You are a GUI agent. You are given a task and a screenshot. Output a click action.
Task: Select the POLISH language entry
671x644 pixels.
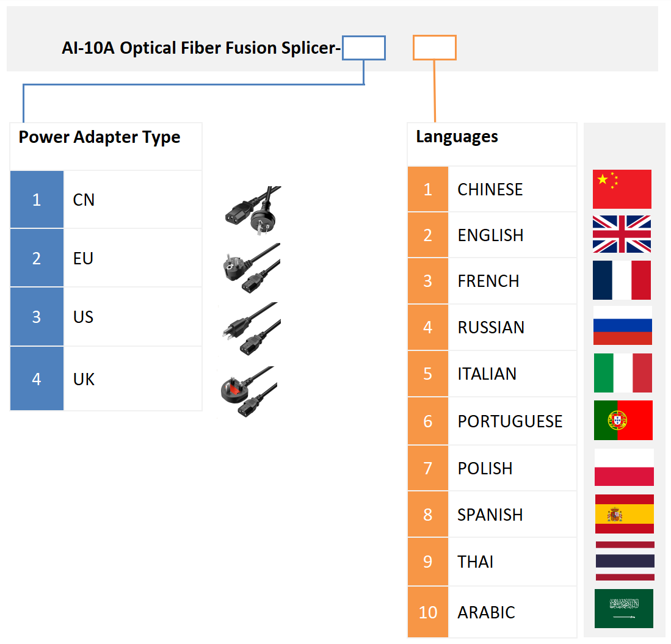pos(485,468)
